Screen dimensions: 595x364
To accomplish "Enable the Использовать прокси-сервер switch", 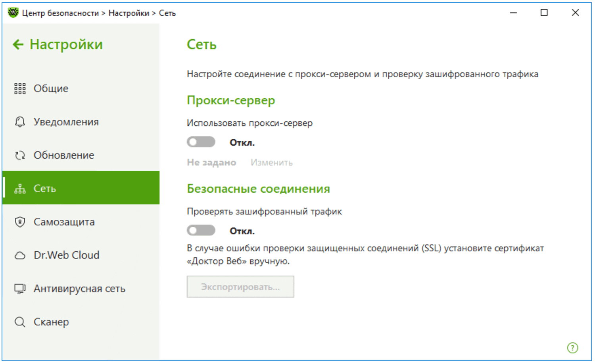I will 201,142.
